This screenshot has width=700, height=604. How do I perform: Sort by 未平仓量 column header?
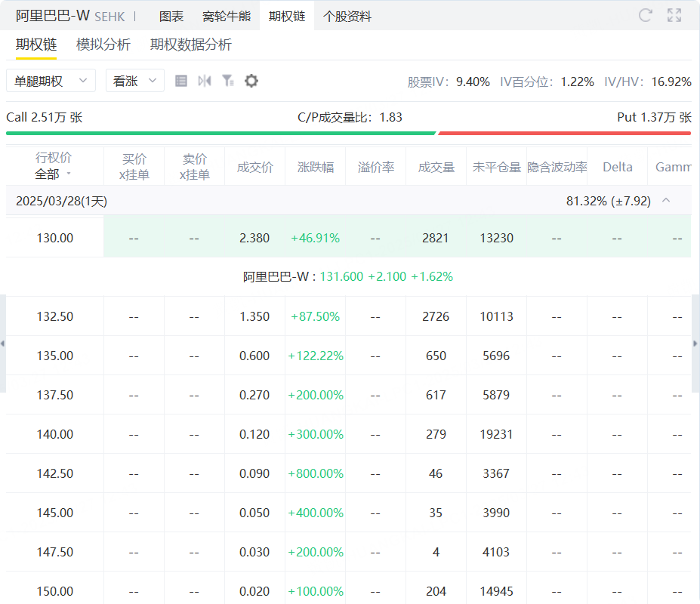point(496,168)
